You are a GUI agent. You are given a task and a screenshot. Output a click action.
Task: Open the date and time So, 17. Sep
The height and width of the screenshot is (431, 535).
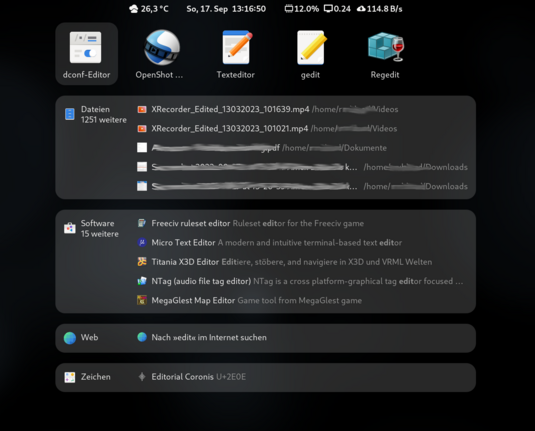(226, 9)
